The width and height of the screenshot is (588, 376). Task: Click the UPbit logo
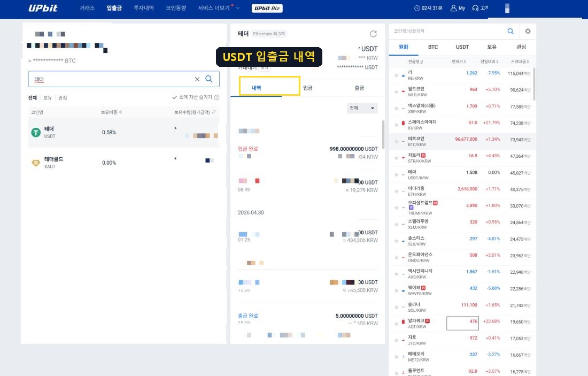pyautogui.click(x=43, y=8)
